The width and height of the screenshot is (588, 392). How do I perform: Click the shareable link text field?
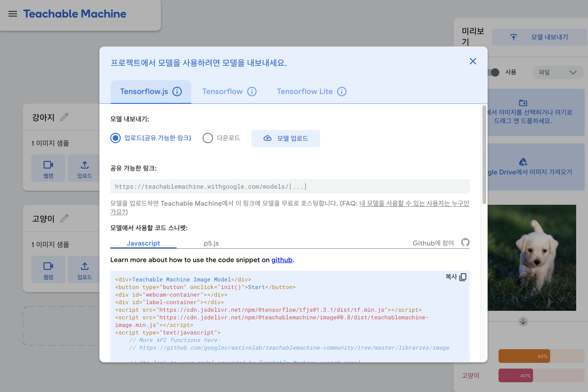point(290,187)
